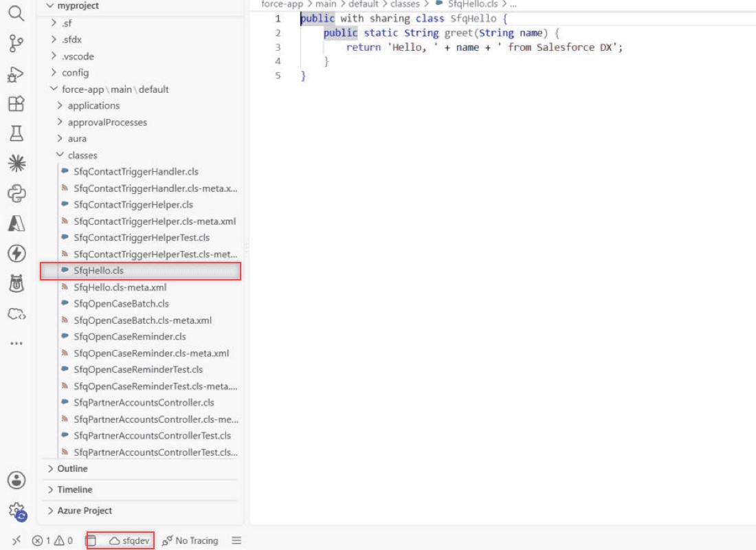The height and width of the screenshot is (550, 756).
Task: Open the Search view in activity bar
Action: 16,14
